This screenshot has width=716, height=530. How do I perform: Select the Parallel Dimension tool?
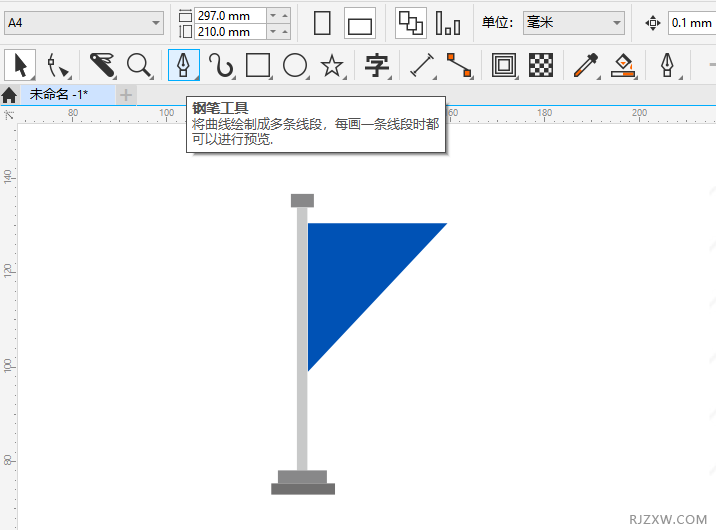[x=422, y=65]
